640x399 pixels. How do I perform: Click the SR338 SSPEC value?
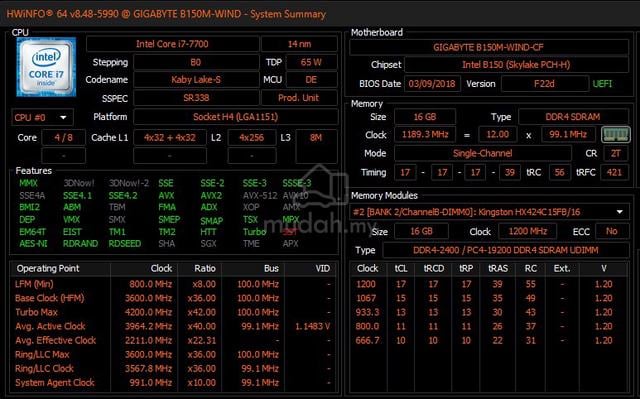click(196, 98)
